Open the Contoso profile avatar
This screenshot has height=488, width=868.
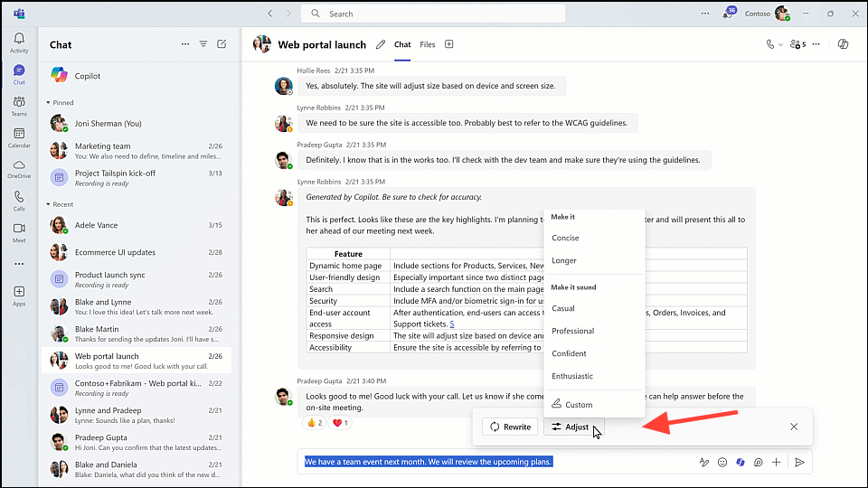(x=782, y=14)
